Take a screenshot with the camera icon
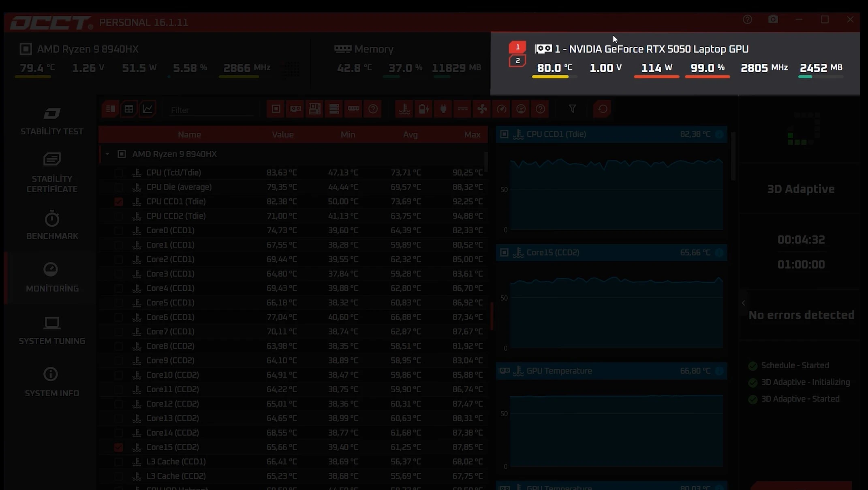Screen dimensions: 868x490 (x=773, y=19)
